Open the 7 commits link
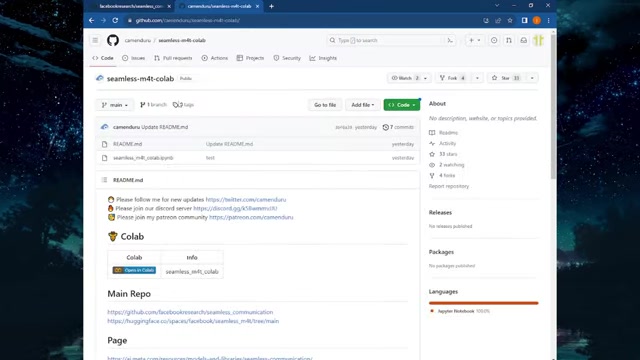 (x=398, y=127)
